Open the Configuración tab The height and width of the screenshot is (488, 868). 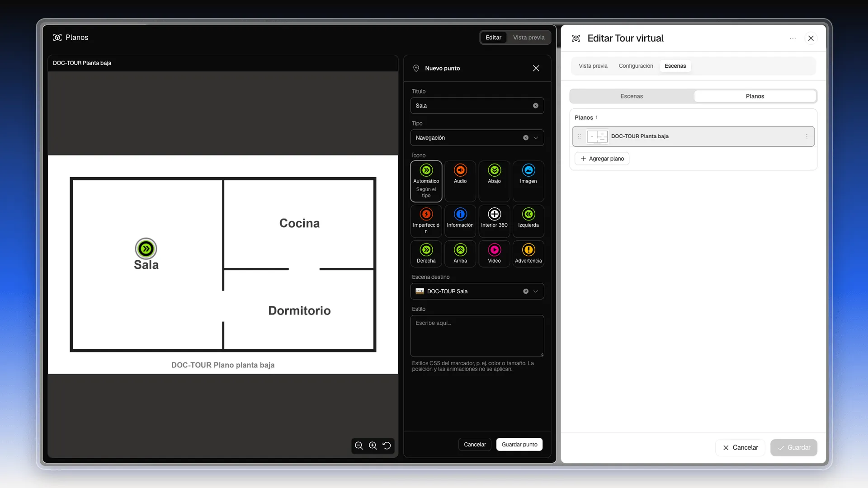(x=636, y=66)
